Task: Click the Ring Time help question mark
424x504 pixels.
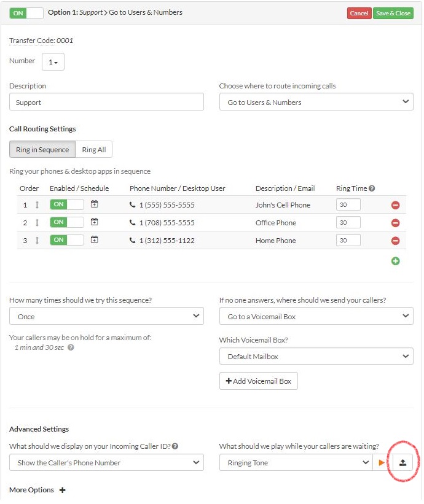Action: pos(372,188)
